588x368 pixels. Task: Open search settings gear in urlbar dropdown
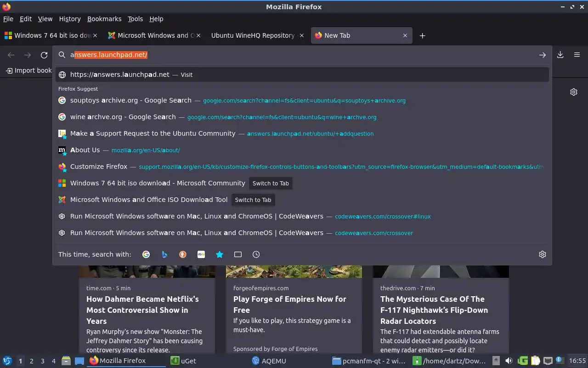tap(543, 254)
